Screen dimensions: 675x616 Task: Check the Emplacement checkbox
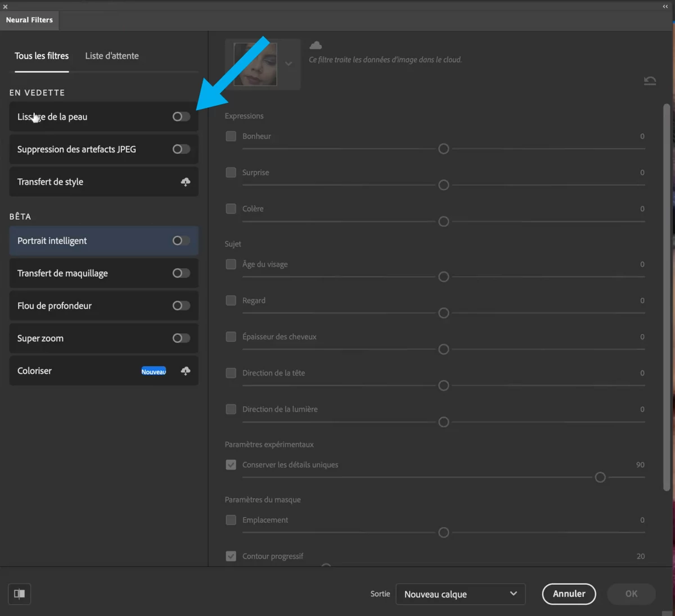pyautogui.click(x=231, y=520)
